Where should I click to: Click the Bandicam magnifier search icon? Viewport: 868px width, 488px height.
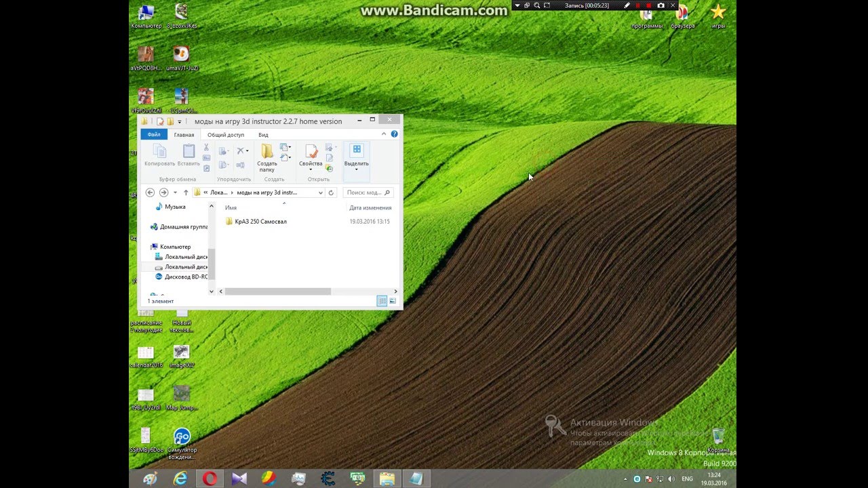[537, 5]
